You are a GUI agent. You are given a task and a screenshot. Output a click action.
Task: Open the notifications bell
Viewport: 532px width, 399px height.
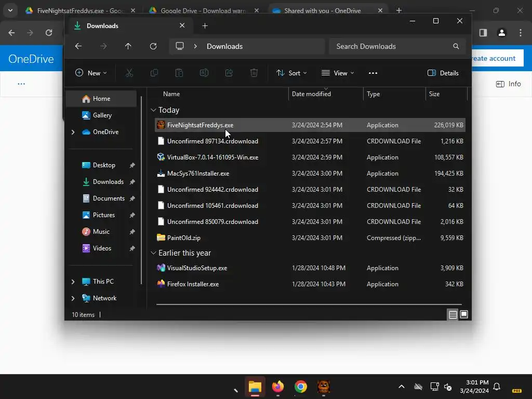(x=497, y=387)
